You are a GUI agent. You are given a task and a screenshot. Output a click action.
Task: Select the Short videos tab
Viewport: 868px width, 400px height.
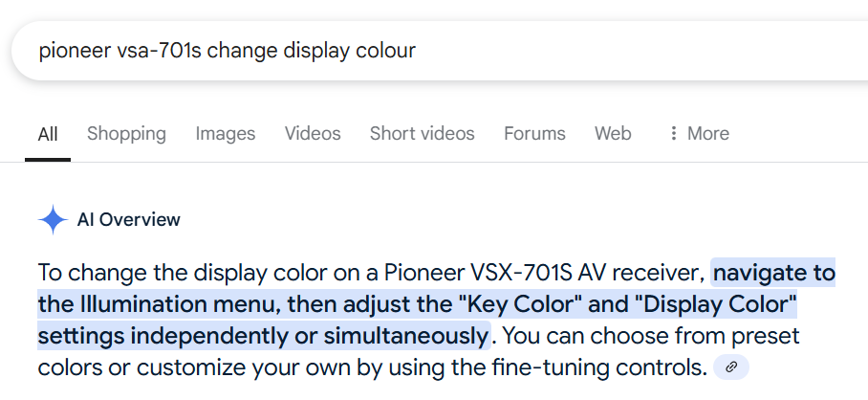pyautogui.click(x=422, y=134)
